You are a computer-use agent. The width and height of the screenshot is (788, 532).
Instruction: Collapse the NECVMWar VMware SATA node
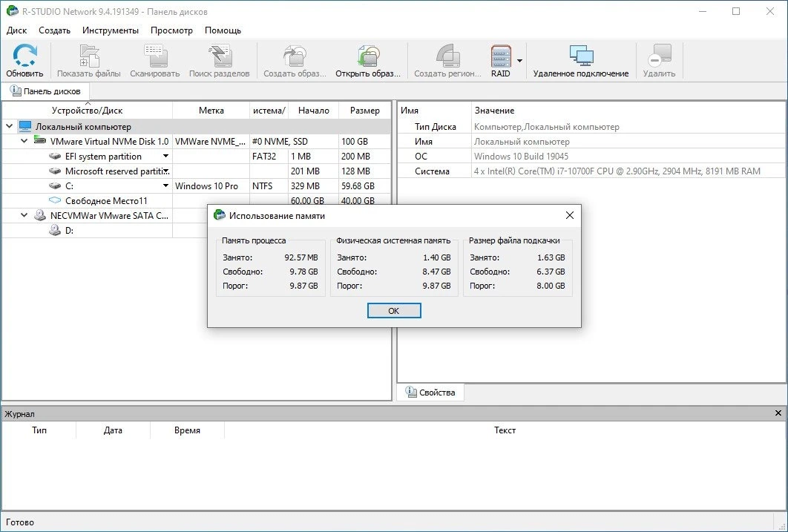(x=24, y=215)
